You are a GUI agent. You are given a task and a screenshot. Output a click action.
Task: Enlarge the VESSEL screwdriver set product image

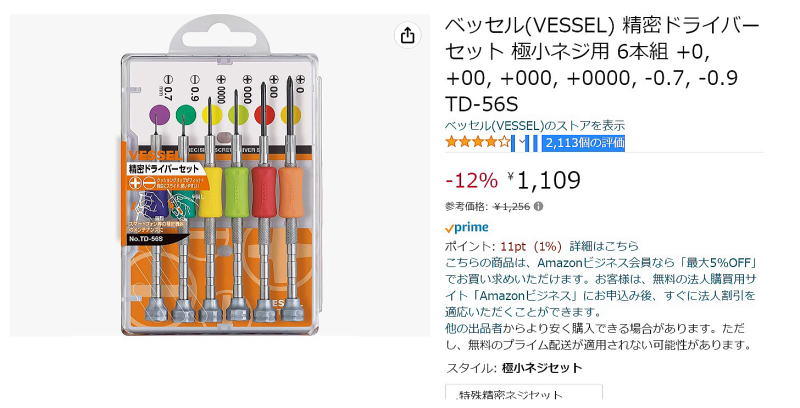click(220, 175)
